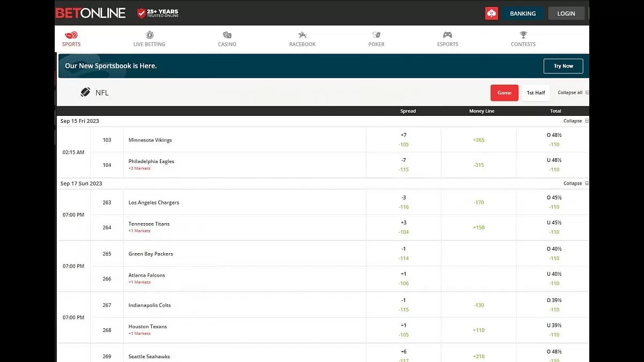Switch to 1st Half lines
This screenshot has height=362, width=644.
click(x=536, y=93)
